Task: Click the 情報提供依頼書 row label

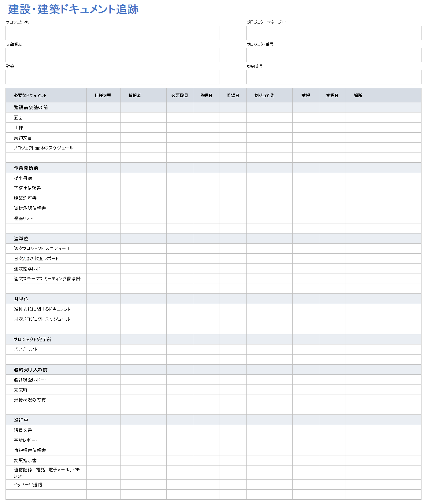Action: coord(30,450)
